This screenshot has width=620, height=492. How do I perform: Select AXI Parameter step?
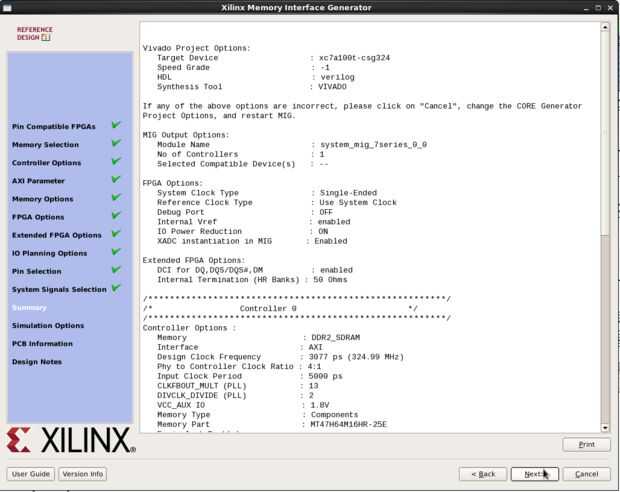click(x=38, y=181)
